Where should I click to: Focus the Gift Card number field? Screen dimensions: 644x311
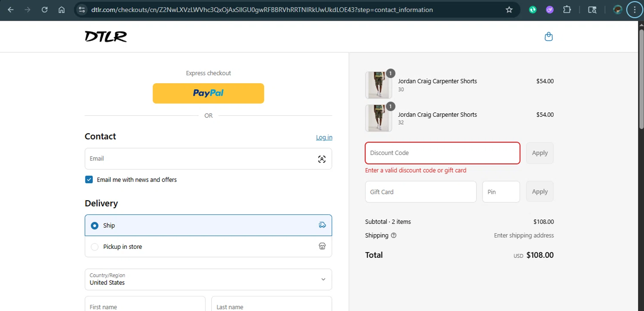421,192
